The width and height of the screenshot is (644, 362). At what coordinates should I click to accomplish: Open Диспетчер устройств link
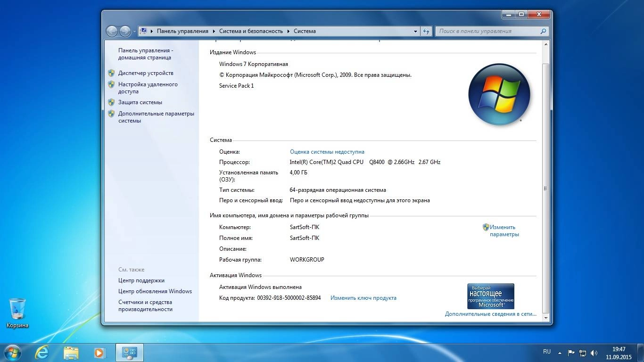pyautogui.click(x=146, y=73)
